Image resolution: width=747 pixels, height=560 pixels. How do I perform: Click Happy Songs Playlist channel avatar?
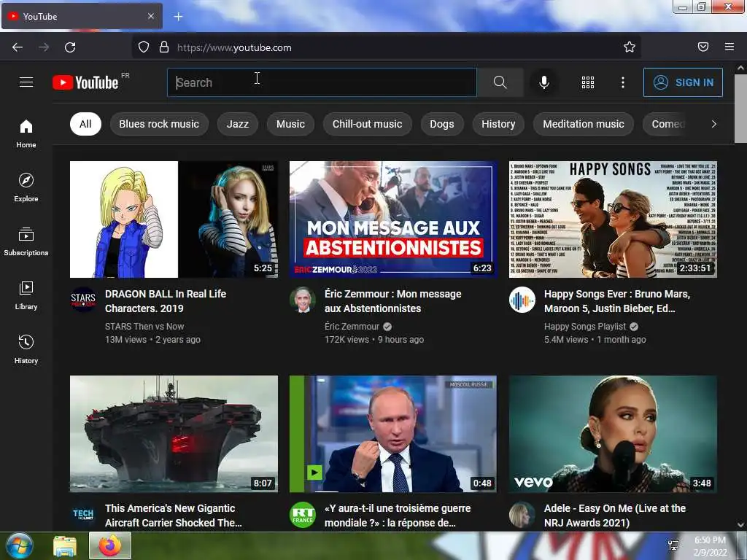click(x=522, y=299)
